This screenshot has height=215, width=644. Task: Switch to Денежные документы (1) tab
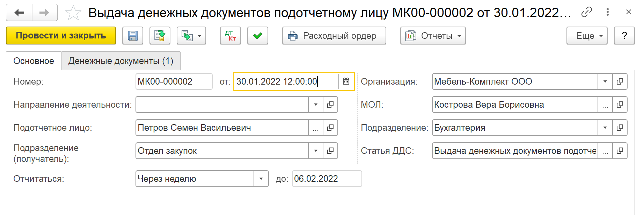pyautogui.click(x=121, y=61)
